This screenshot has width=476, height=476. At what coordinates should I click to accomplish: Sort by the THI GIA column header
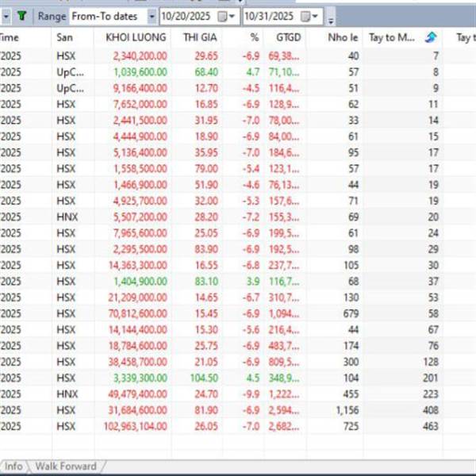point(197,37)
